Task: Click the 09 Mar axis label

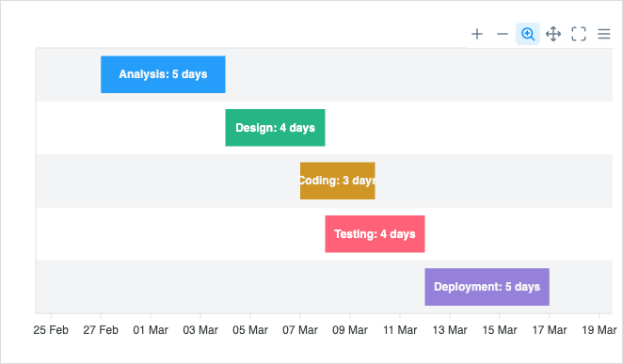Action: click(350, 330)
